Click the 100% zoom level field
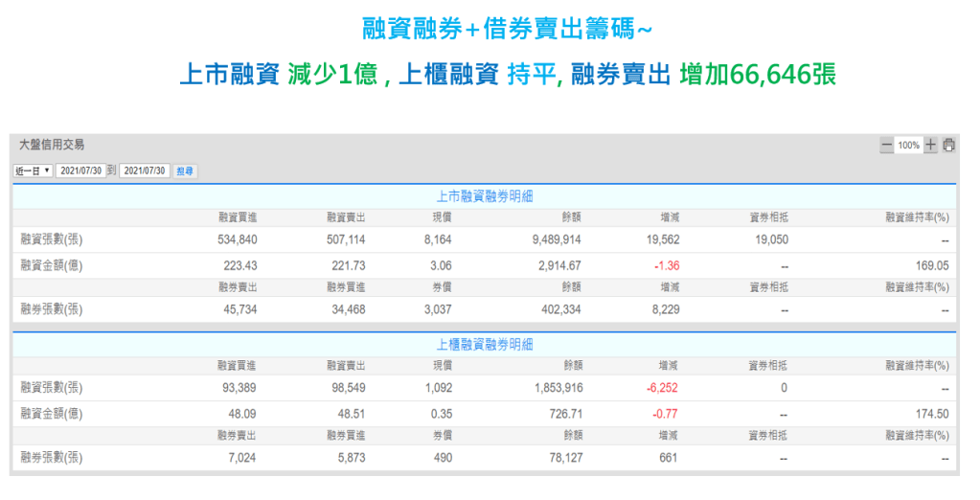 [908, 146]
